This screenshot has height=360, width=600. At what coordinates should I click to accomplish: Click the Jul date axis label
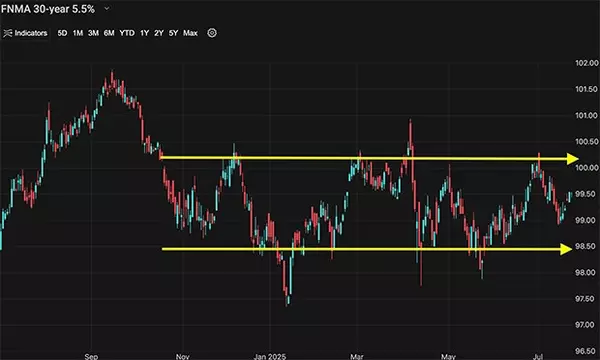(x=538, y=357)
